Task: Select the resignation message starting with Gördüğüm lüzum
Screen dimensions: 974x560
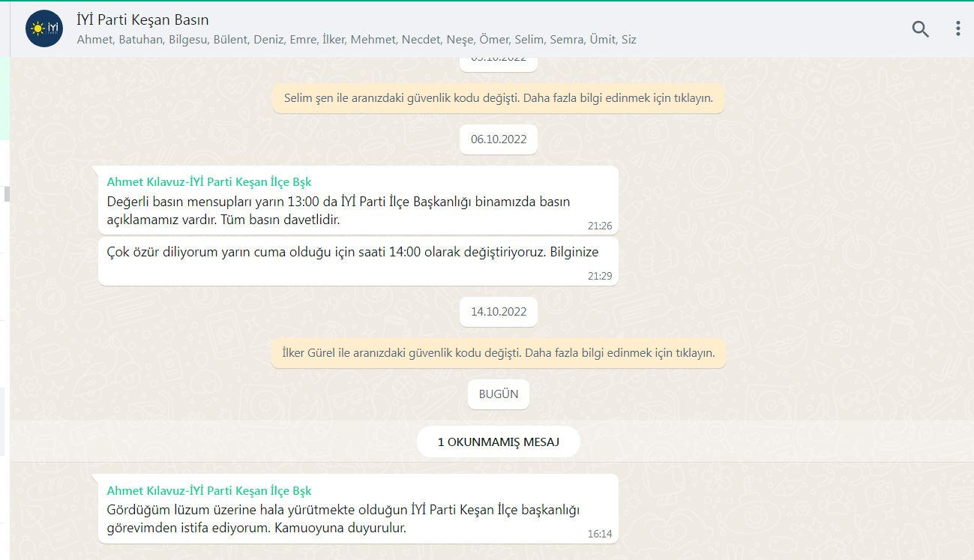Action: 343,519
